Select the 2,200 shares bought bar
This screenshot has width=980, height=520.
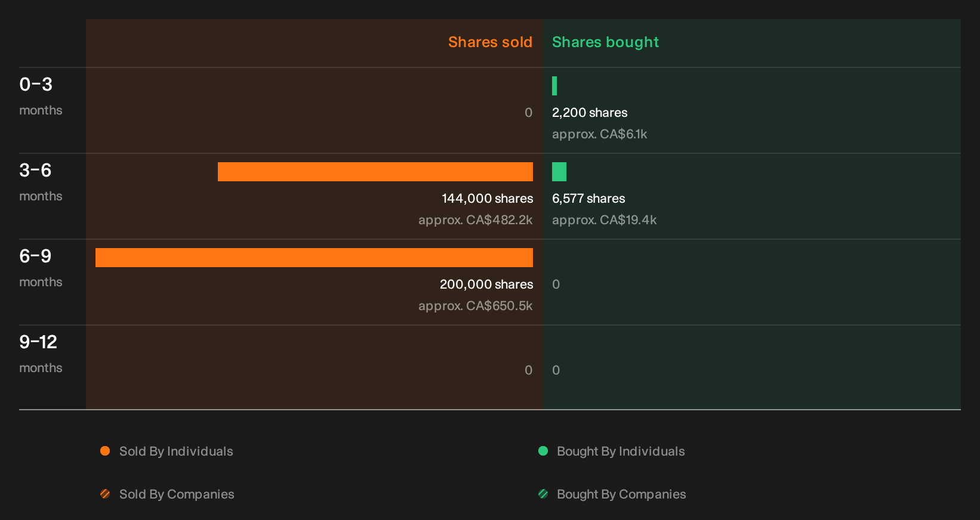pos(554,86)
